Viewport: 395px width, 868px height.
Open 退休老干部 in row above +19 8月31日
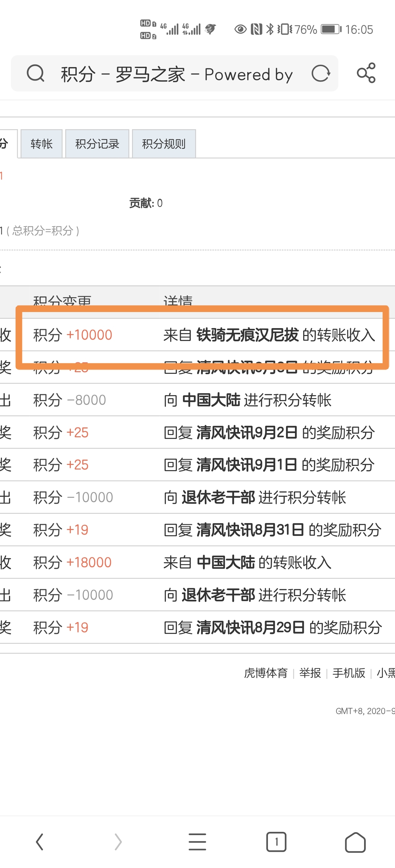coord(218,497)
